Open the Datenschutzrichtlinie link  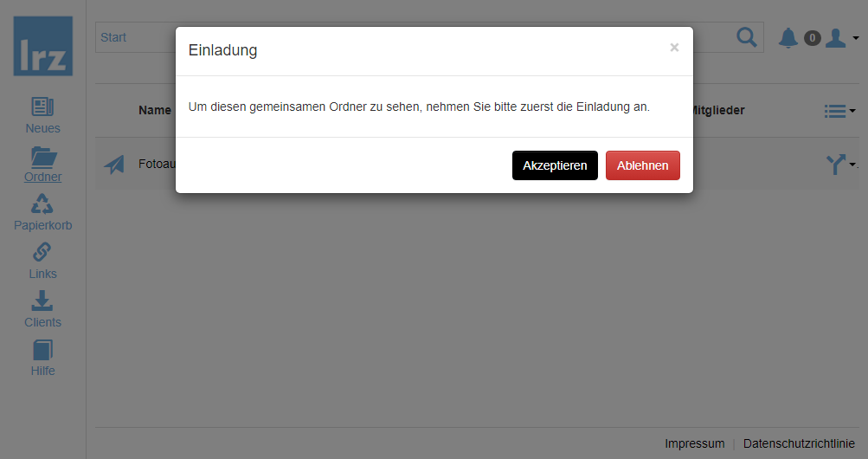tap(798, 443)
